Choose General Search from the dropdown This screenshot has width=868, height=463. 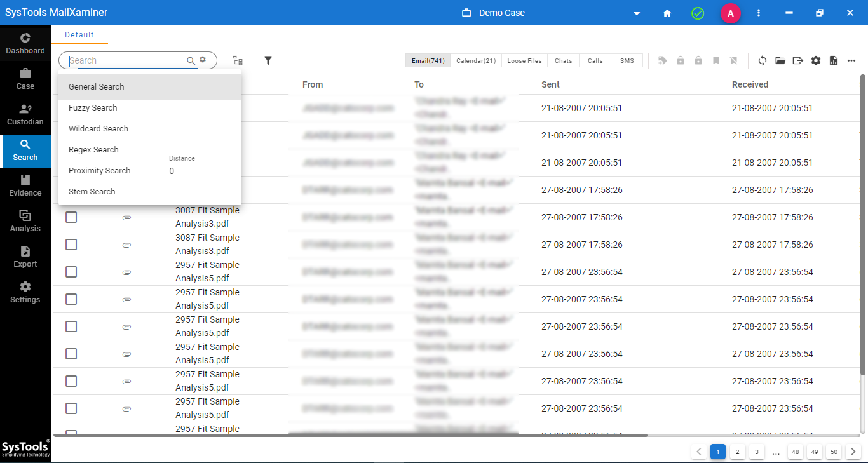150,87
